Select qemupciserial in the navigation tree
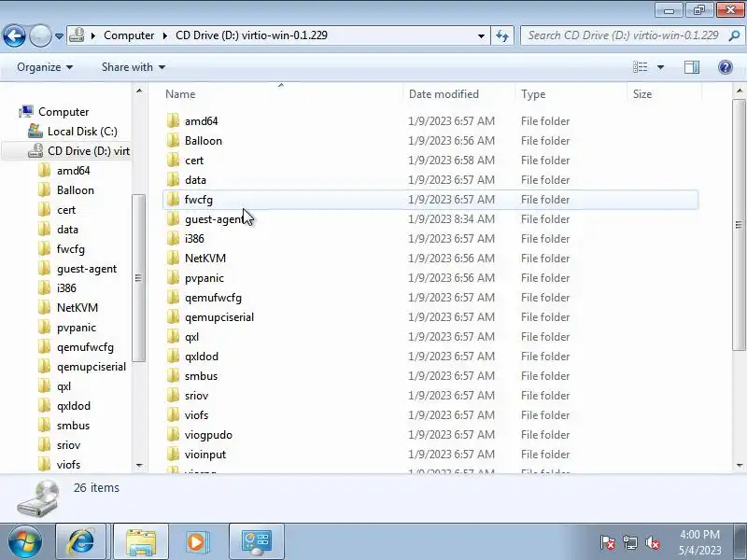This screenshot has width=747, height=560. [92, 367]
